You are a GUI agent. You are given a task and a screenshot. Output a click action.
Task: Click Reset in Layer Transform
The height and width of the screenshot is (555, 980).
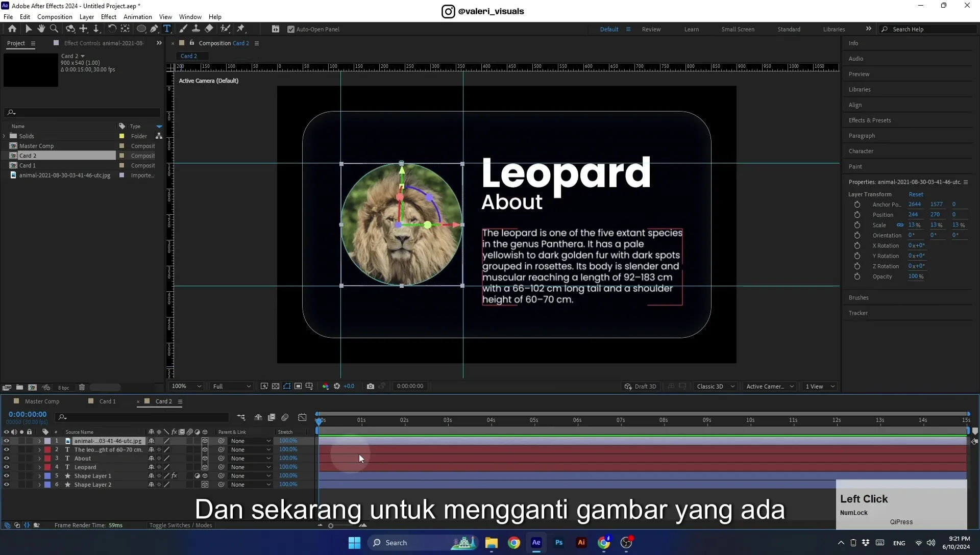pos(916,194)
